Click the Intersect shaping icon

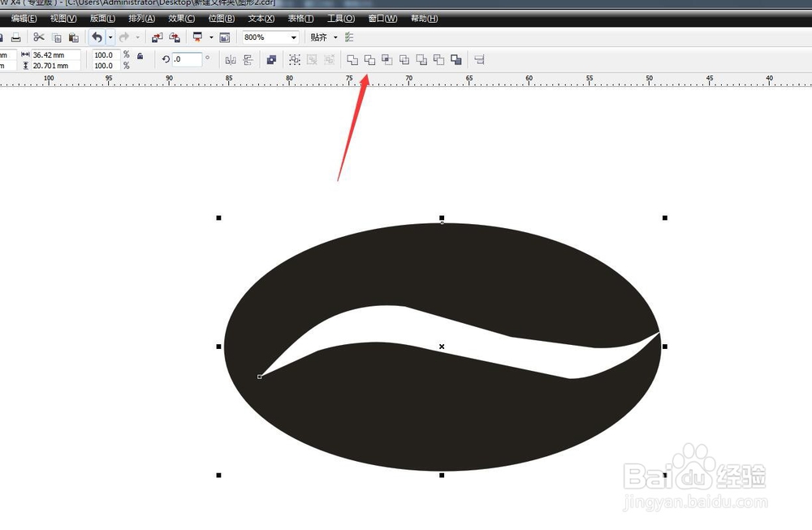[387, 60]
